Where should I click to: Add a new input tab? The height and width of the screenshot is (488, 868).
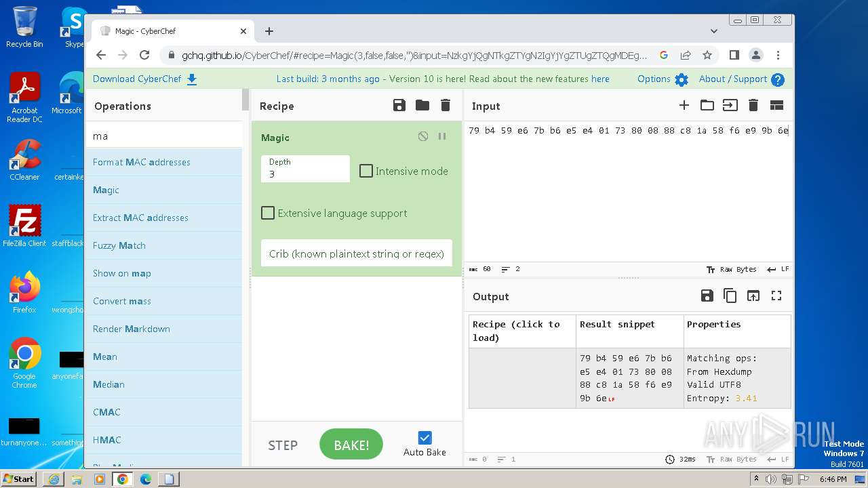click(x=684, y=105)
